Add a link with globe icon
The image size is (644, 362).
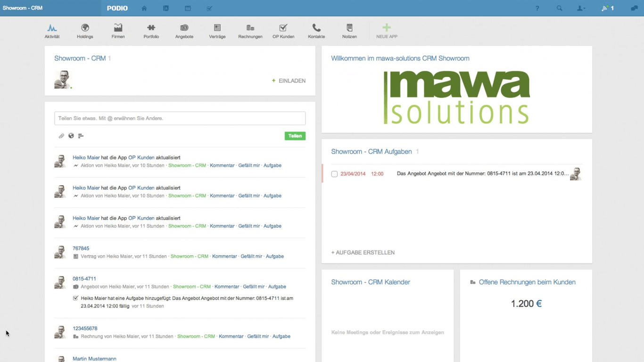click(71, 136)
